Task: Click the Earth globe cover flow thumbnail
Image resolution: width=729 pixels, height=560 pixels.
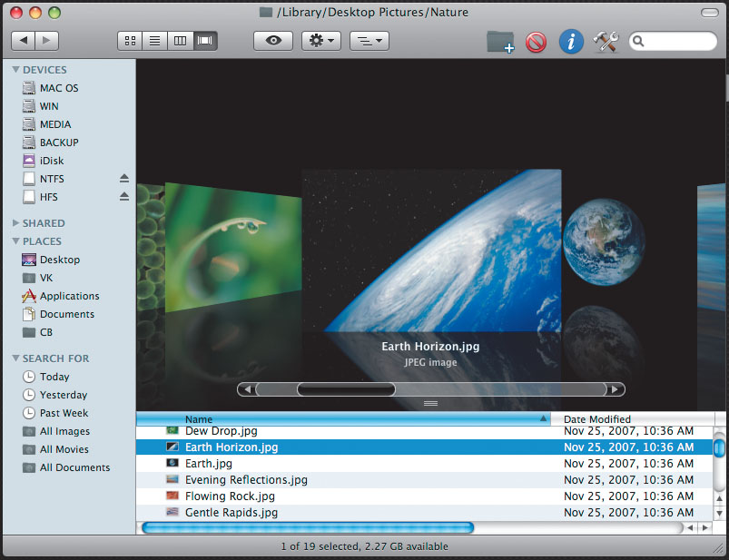Action: click(x=604, y=242)
